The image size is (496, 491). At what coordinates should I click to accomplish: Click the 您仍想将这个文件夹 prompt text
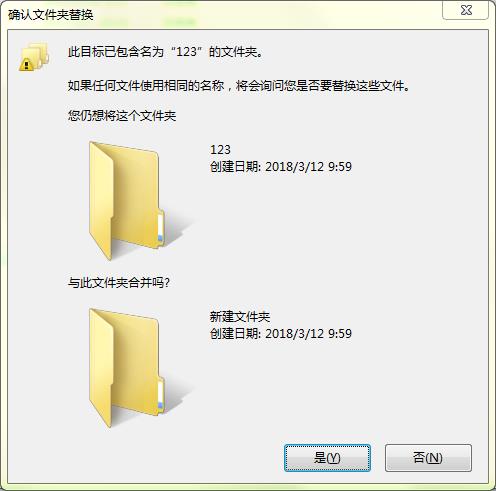[122, 116]
